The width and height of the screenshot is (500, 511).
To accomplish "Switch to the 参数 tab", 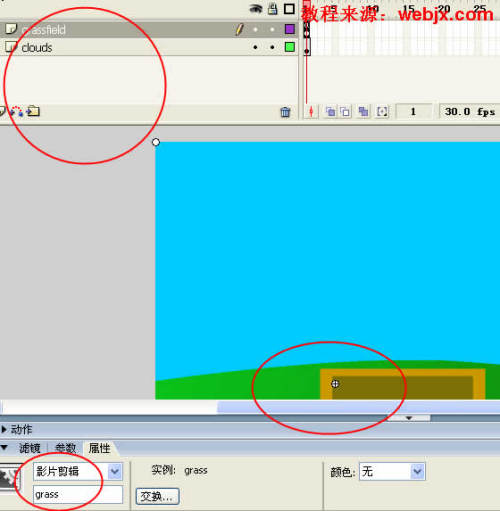I will point(65,448).
